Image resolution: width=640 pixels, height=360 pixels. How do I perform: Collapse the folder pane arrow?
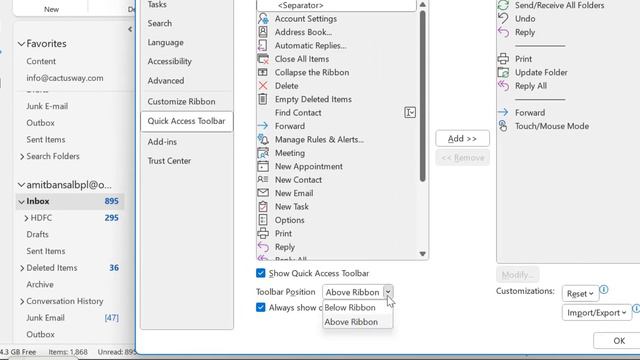(130, 29)
